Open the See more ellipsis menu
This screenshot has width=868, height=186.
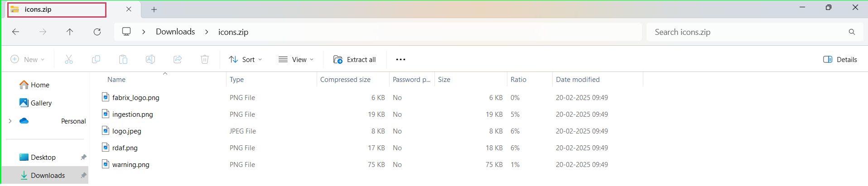coord(400,59)
